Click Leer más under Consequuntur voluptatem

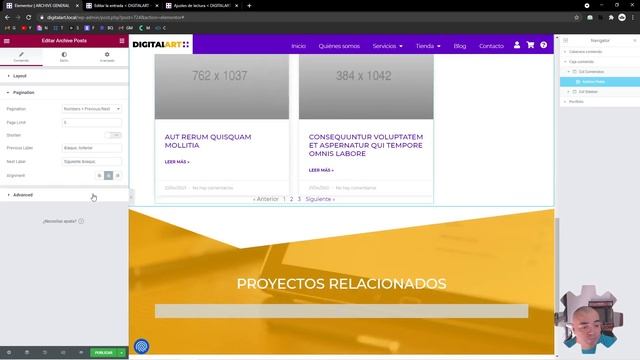(x=321, y=170)
